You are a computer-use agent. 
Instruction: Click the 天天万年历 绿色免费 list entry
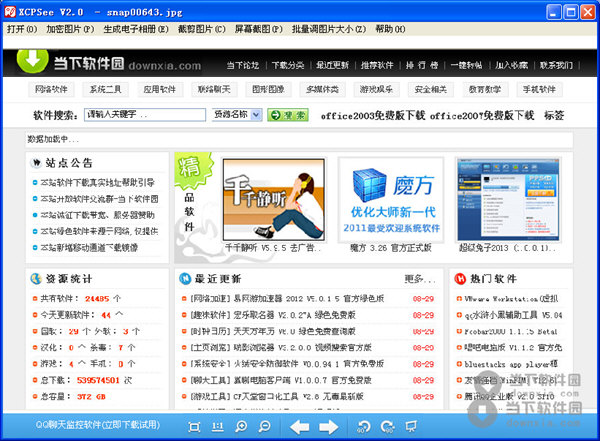(x=273, y=331)
